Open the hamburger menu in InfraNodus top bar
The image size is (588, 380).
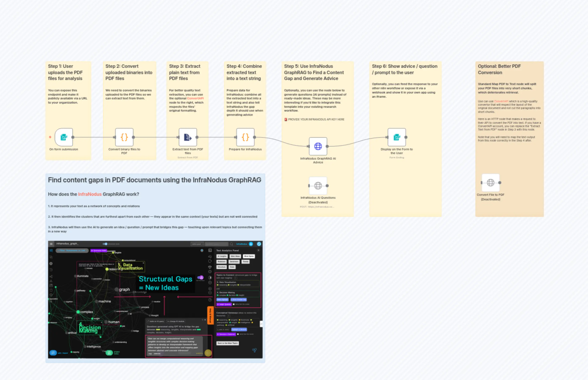pos(51,244)
